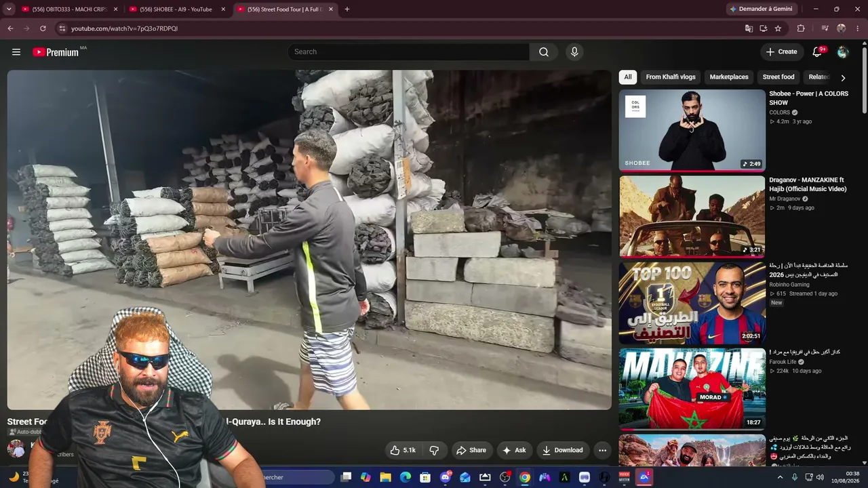Screen dimensions: 868x488
Task: Translate this page with Google Translate
Action: click(749, 28)
